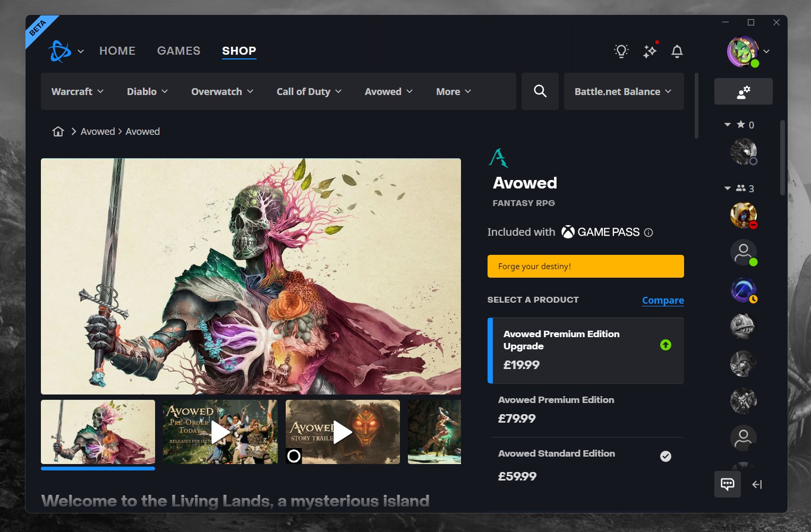Viewport: 811px width, 532px height.
Task: Select the default grey silhouette offline friend
Action: [x=744, y=438]
